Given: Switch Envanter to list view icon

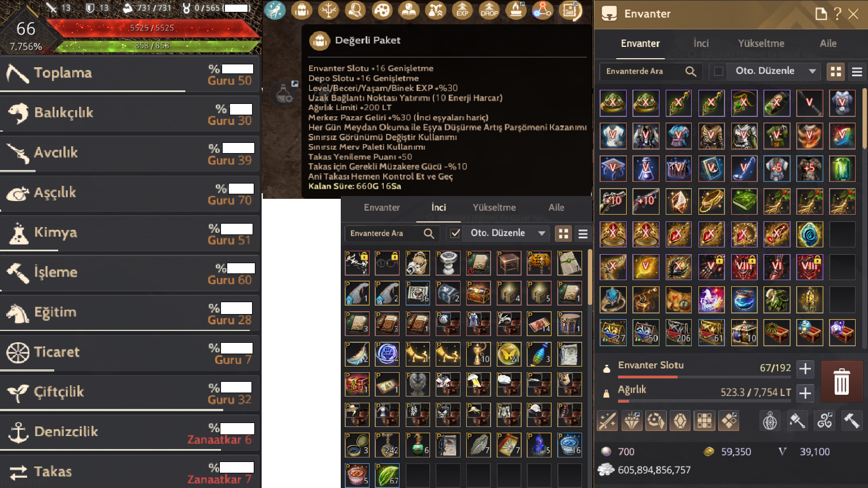Looking at the screenshot, I should tap(857, 71).
